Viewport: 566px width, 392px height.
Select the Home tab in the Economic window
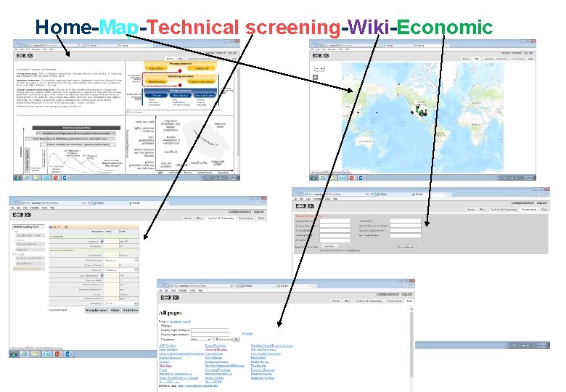[470, 209]
